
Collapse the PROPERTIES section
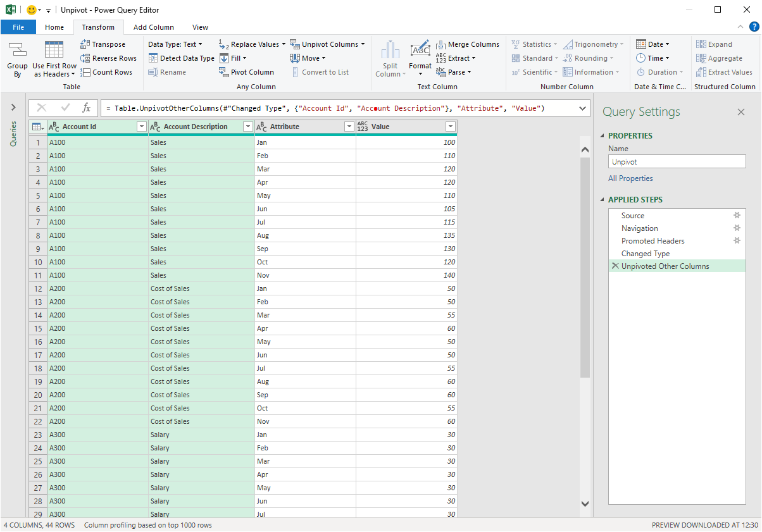(603, 136)
